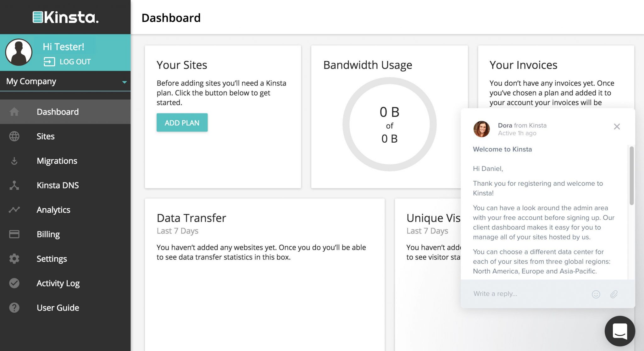Viewport: 644px width, 351px height.
Task: Open Activity Log via checkmark icon
Action: [14, 283]
